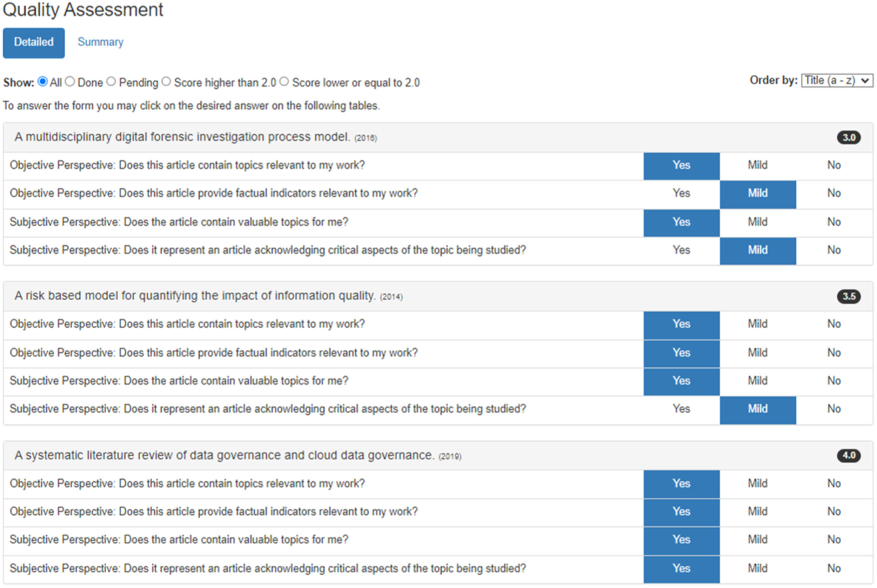Answer No for data governance article's critical aspects question

point(834,568)
